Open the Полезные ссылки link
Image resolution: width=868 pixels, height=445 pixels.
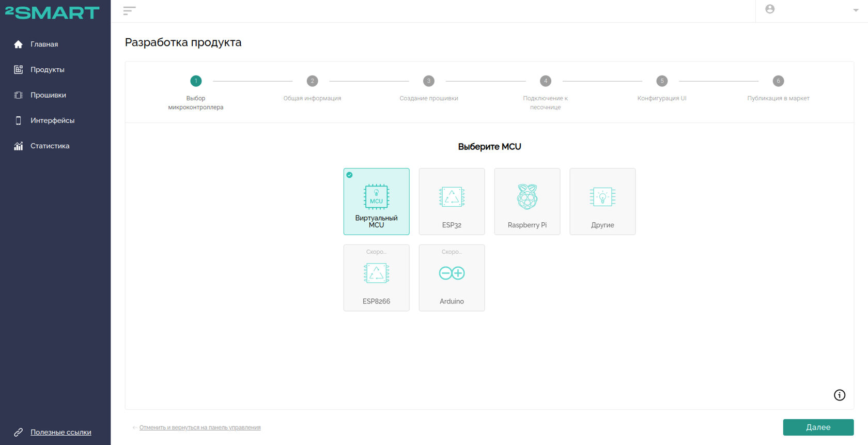tap(61, 433)
